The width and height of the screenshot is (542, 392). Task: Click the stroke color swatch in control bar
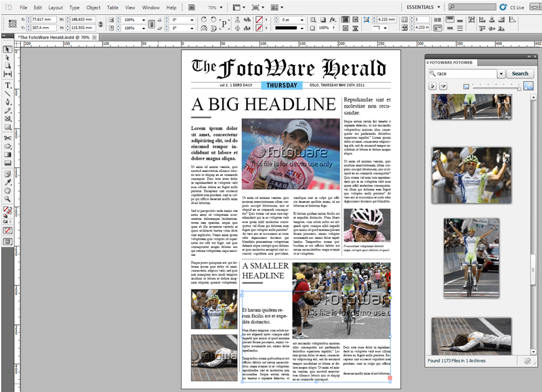point(259,28)
